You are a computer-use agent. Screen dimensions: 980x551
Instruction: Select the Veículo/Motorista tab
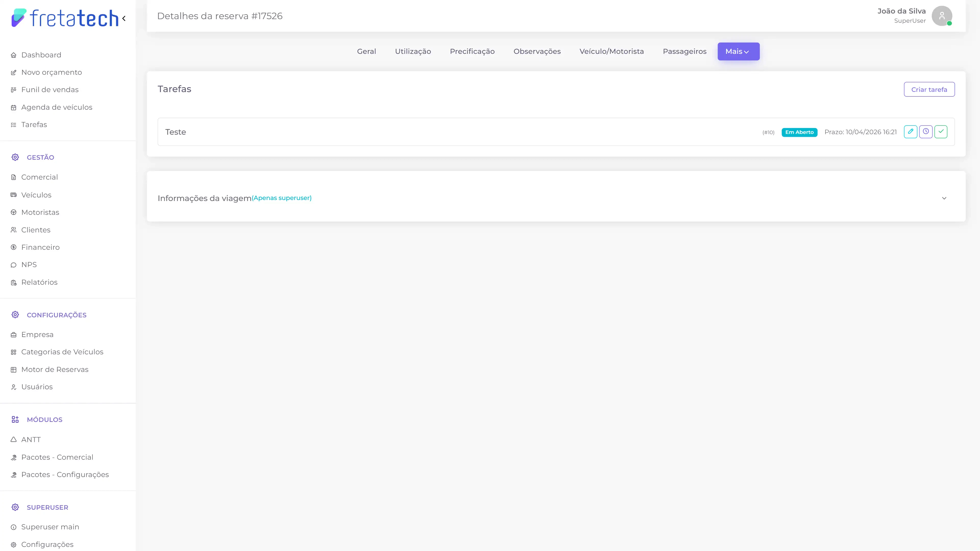tap(611, 51)
